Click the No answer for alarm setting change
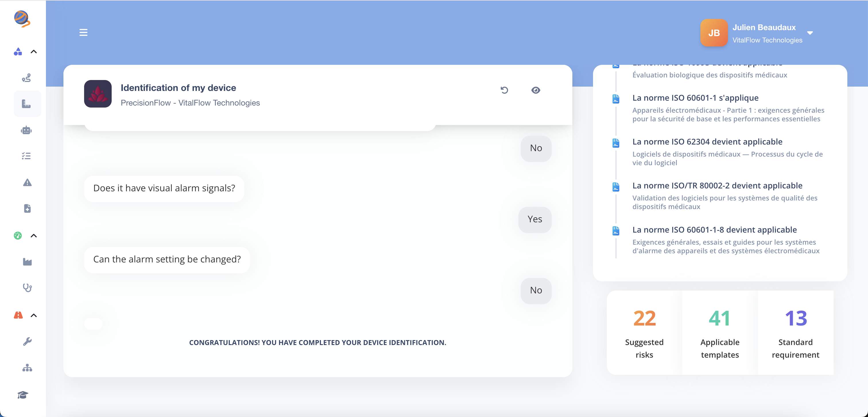The image size is (868, 417). coord(536,291)
